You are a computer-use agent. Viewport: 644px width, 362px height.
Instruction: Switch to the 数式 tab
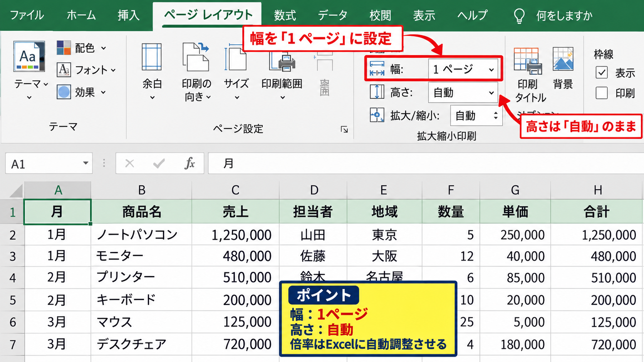point(285,15)
